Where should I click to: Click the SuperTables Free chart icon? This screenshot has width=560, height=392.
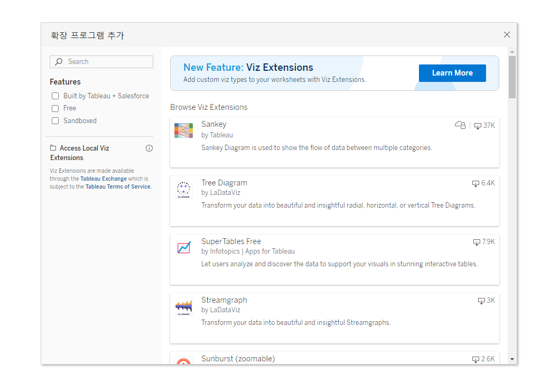click(184, 247)
